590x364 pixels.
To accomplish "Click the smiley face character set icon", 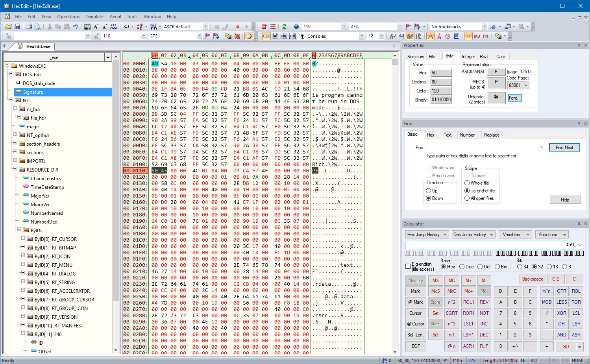I will pos(448,36).
